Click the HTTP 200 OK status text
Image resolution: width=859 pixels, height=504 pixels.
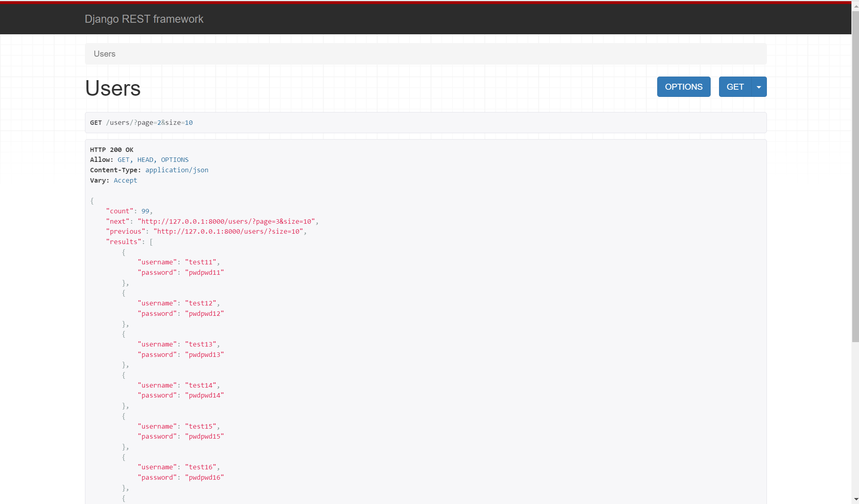(112, 150)
